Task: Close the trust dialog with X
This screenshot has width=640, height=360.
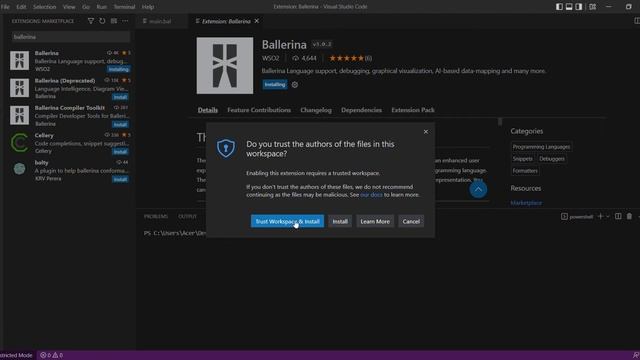Action: [426, 131]
